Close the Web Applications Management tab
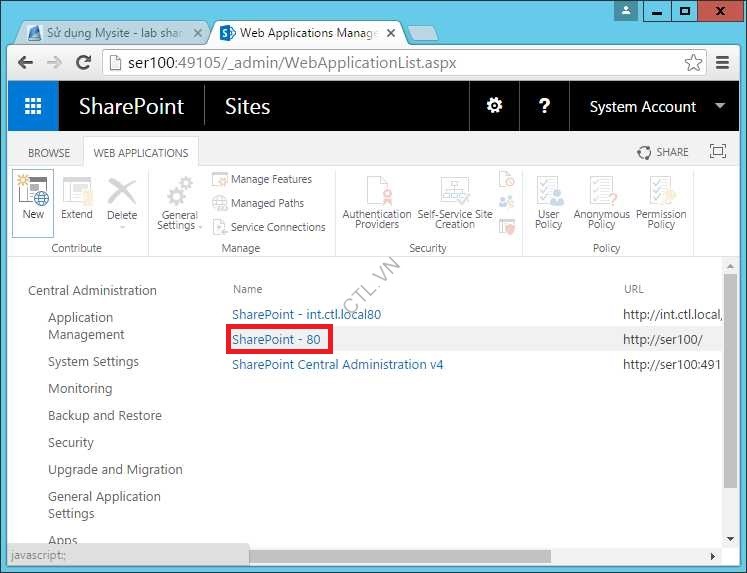 [391, 33]
